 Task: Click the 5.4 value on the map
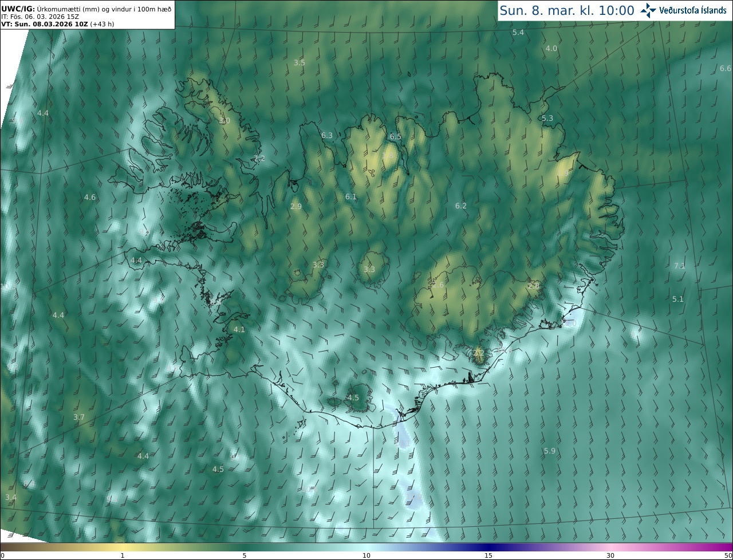(x=518, y=33)
